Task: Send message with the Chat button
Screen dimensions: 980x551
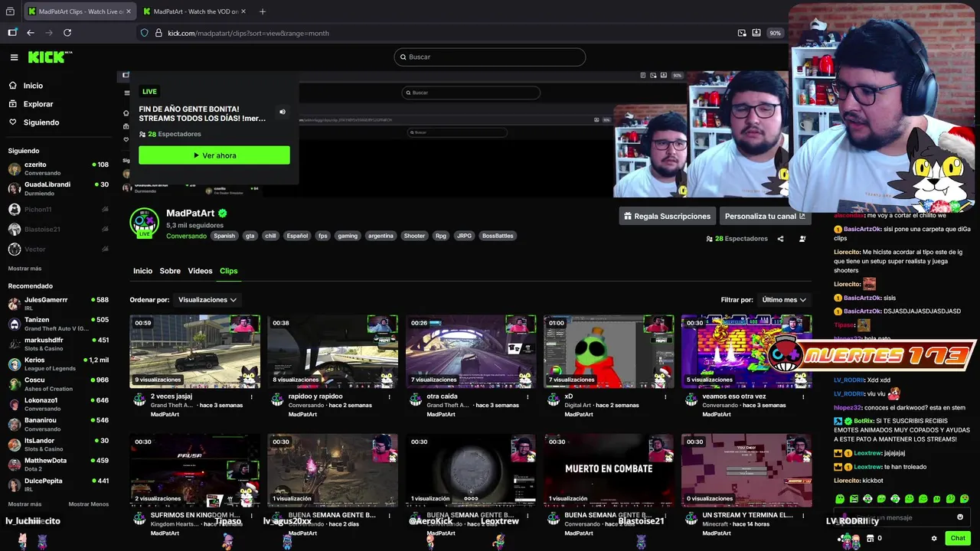Action: 958,538
